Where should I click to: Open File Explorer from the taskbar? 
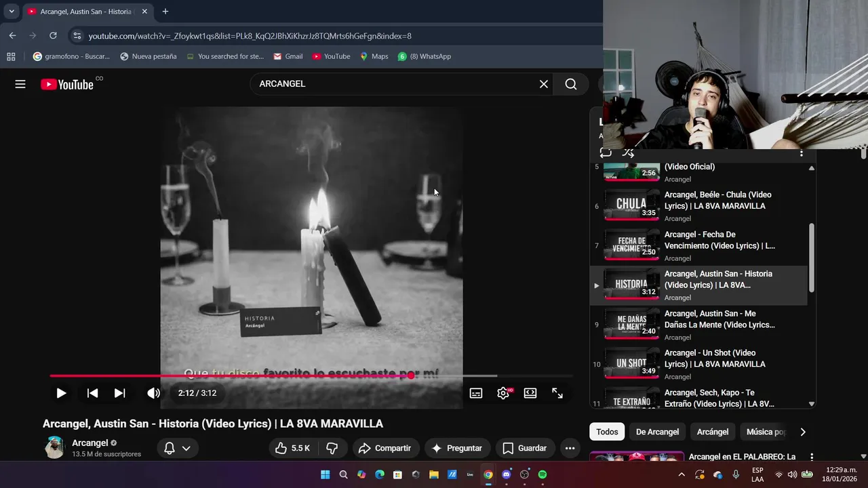click(x=433, y=474)
